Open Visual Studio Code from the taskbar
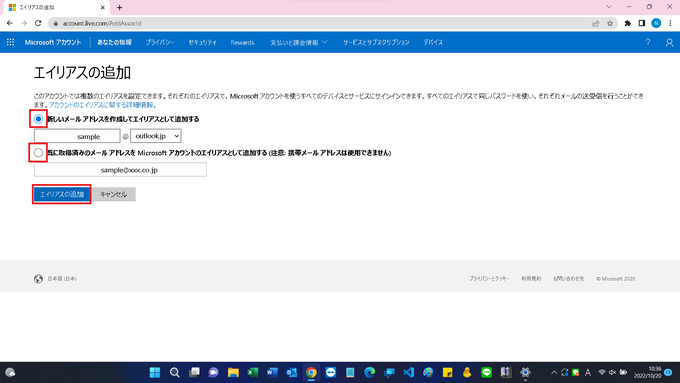 pos(409,372)
